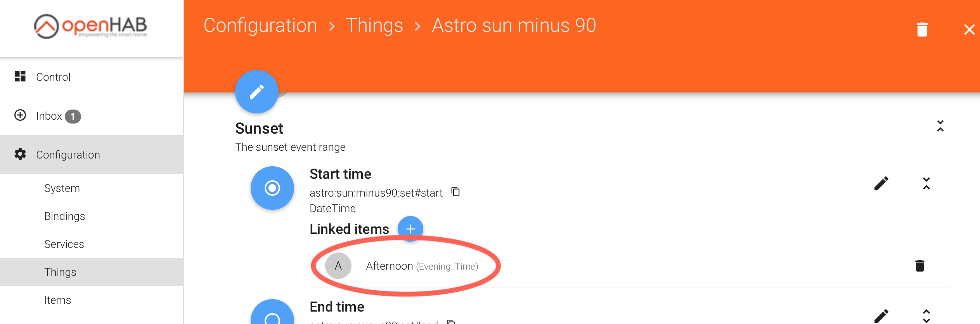Open the Control menu item
This screenshot has height=324, width=980.
[x=53, y=77]
